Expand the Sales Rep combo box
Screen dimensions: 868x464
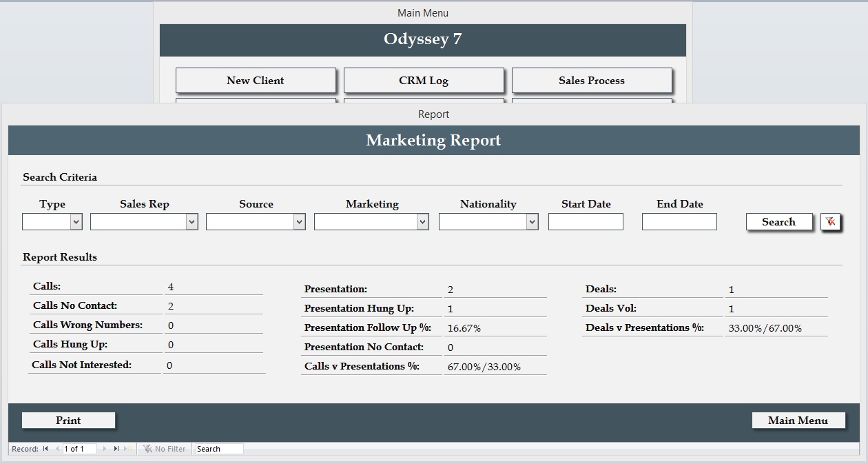(x=192, y=222)
